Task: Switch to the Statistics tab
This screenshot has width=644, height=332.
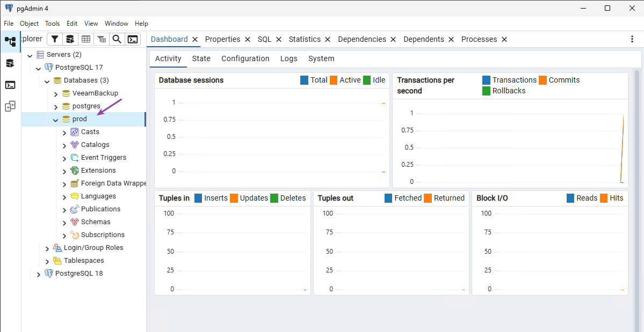Action: (x=305, y=39)
